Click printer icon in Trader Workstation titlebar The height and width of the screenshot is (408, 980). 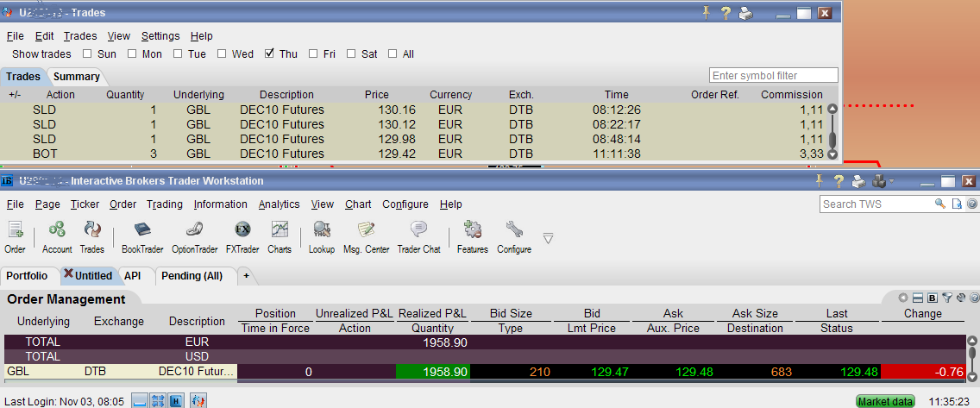click(858, 182)
